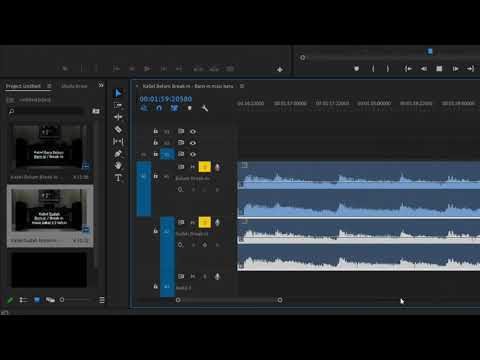480x360 pixels.
Task: Select the first sequence thumbnail in Project
Action: (x=49, y=146)
